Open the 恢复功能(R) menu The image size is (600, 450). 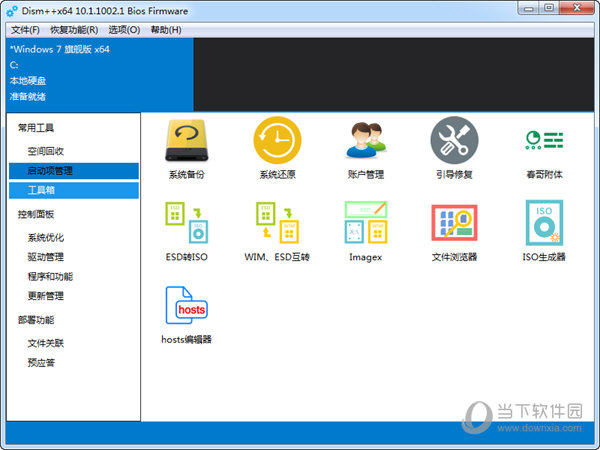point(74,30)
